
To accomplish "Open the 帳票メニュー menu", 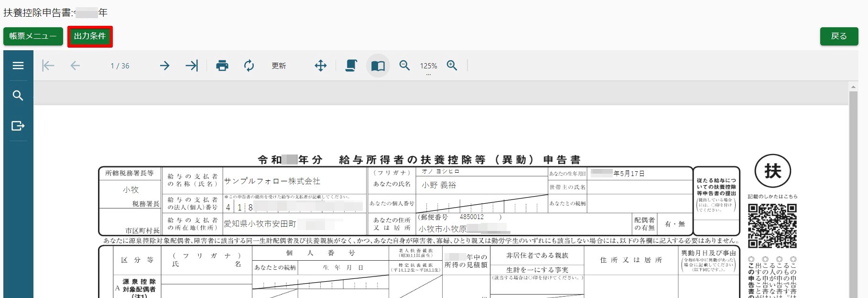I will click(33, 36).
